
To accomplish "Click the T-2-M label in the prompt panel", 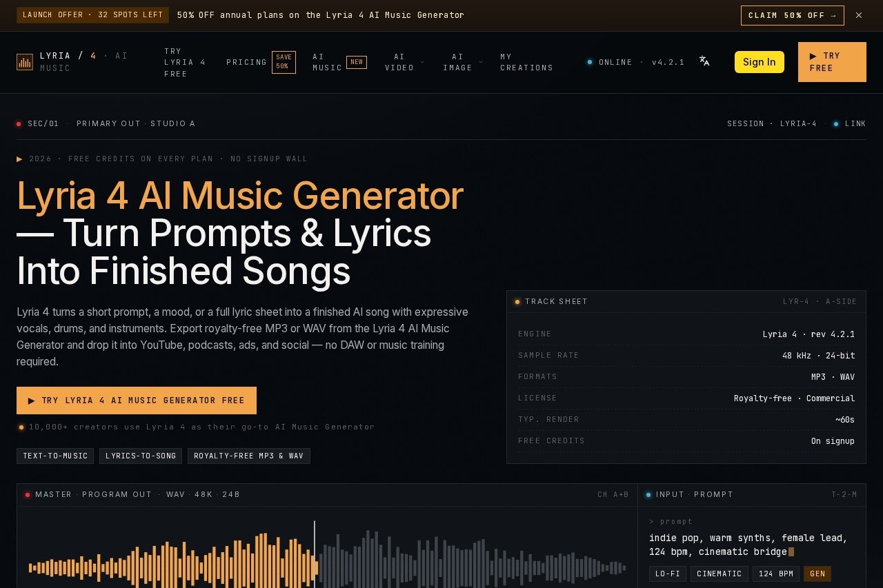I will click(844, 494).
